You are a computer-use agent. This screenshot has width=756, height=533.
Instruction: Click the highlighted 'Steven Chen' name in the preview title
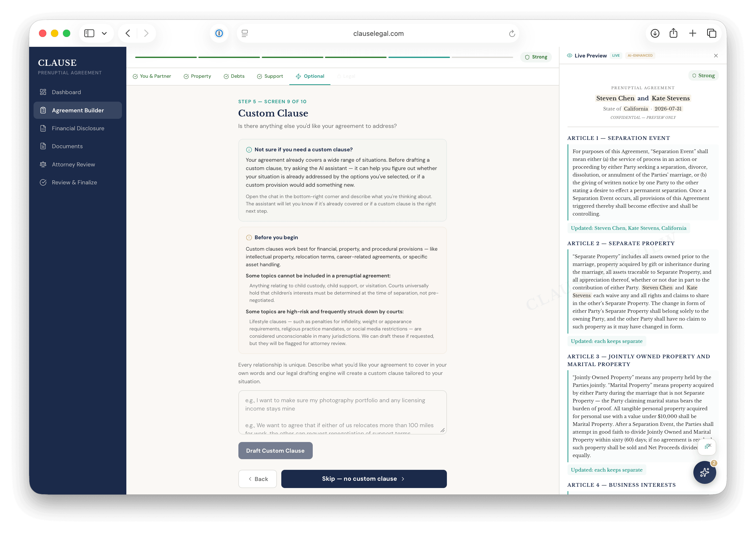point(615,98)
